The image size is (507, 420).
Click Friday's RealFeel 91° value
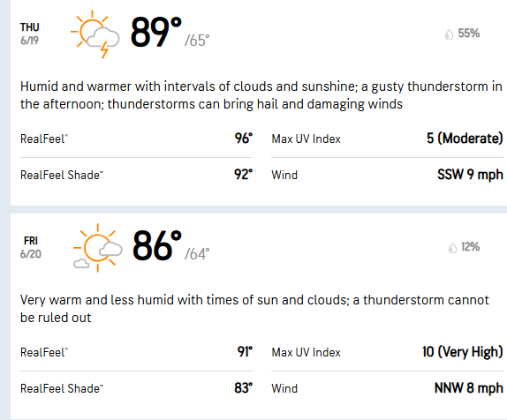click(245, 352)
